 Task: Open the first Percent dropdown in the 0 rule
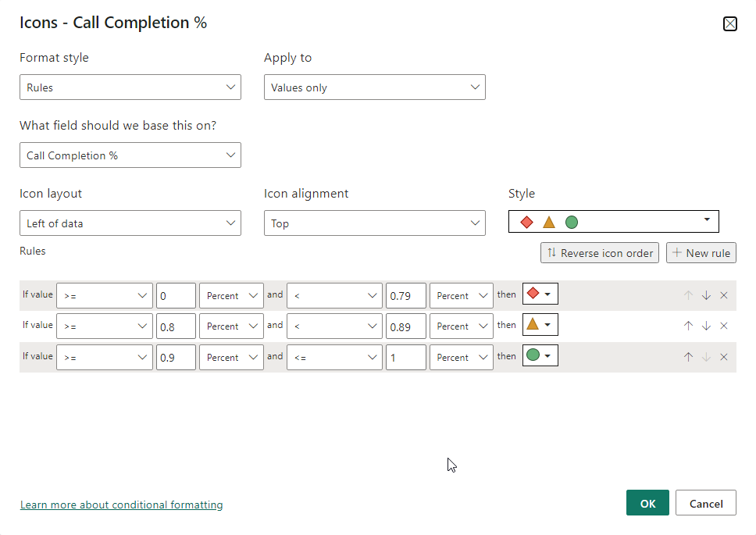tap(231, 295)
